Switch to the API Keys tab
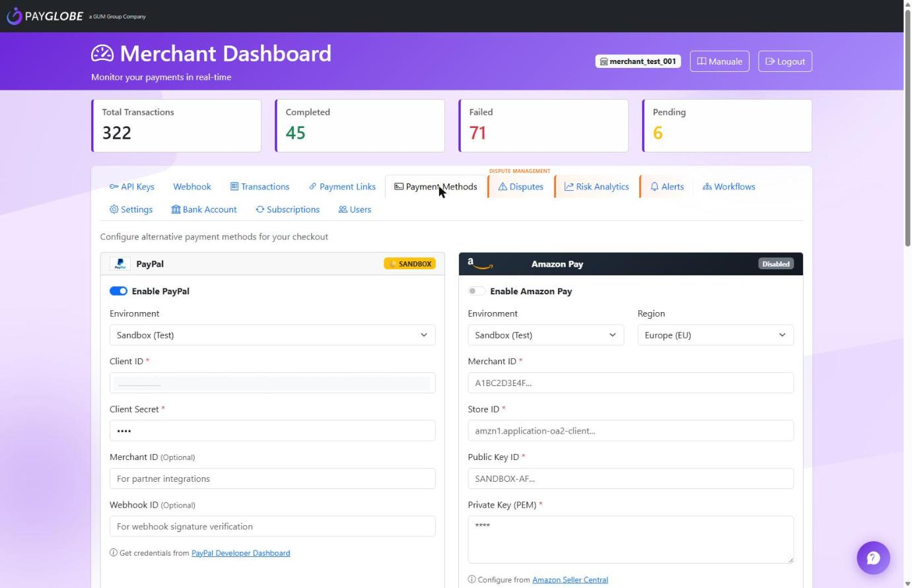Screen dimensions: 912x588 click(132, 187)
